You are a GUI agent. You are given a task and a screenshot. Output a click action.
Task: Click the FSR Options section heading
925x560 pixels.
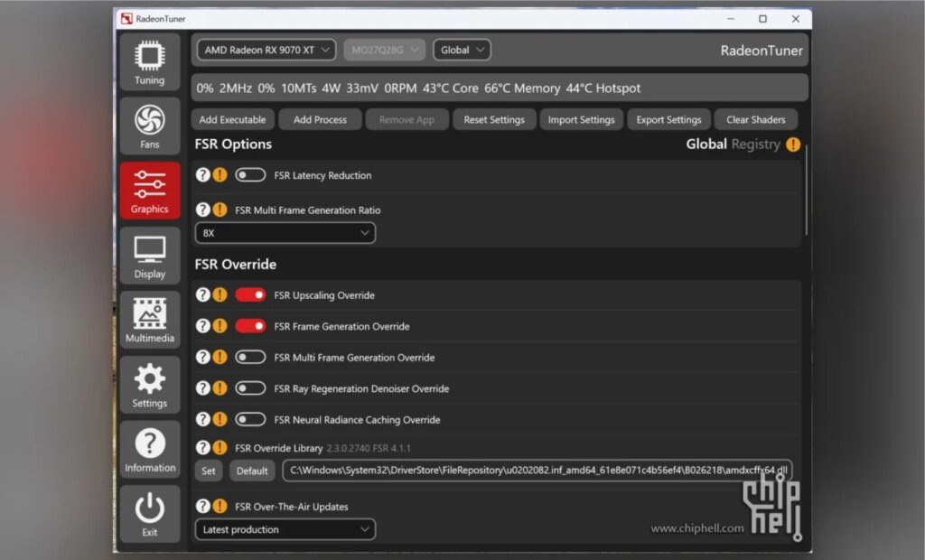click(233, 145)
